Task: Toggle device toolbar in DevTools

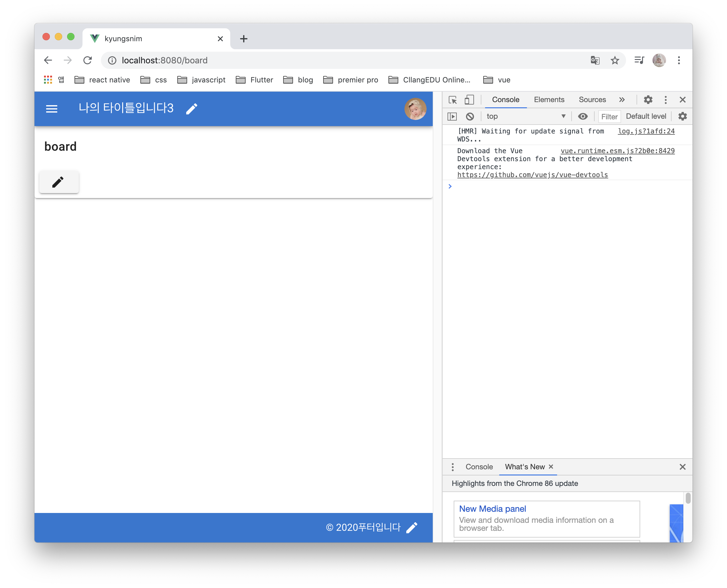Action: pyautogui.click(x=469, y=100)
